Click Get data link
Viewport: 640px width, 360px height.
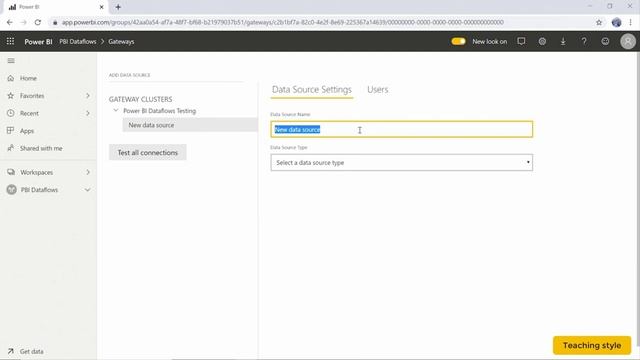[x=31, y=351]
